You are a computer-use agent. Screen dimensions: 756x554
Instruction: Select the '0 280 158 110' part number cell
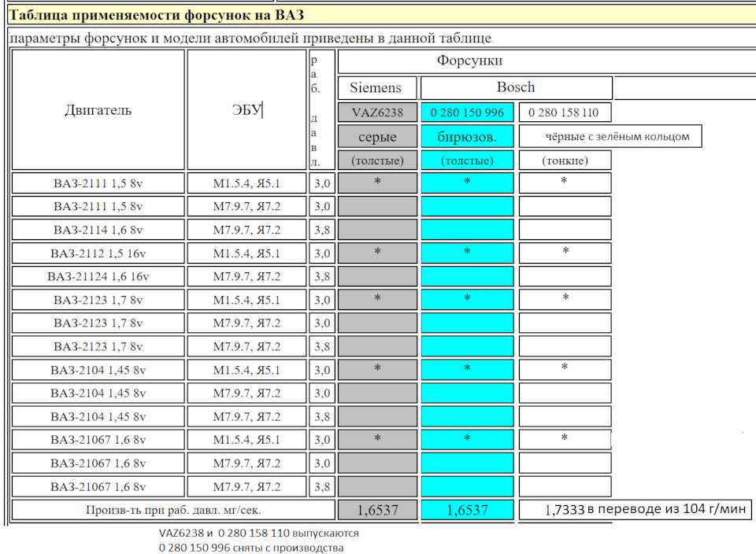(565, 113)
